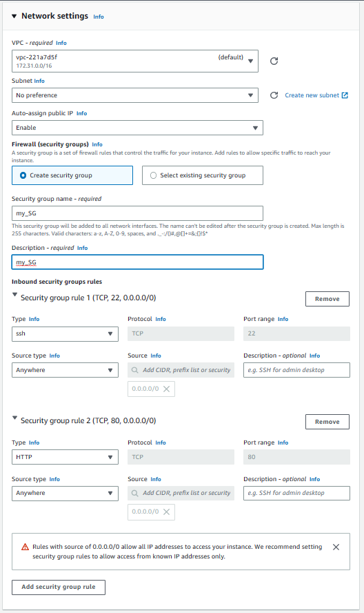Viewport: 364px width, 613px height.
Task: Click Add security group rule button
Action: (x=59, y=587)
